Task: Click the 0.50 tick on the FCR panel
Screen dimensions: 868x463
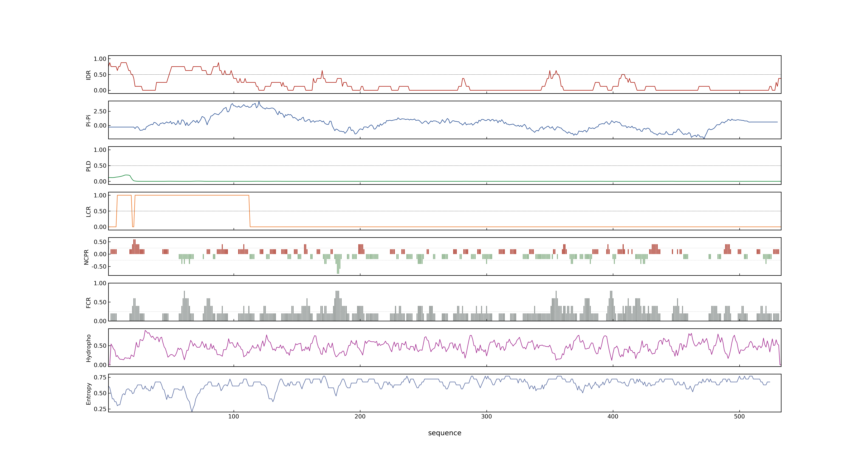Action: point(100,302)
